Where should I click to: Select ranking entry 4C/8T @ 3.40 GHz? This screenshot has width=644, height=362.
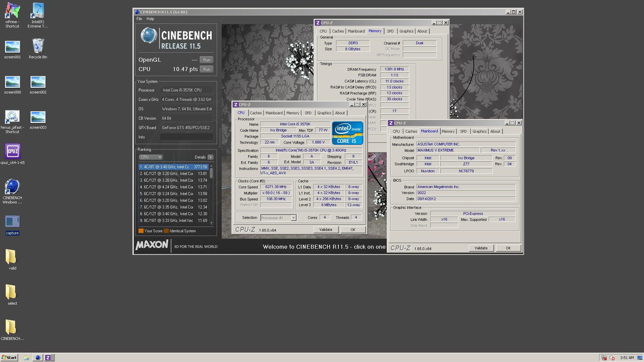173,167
